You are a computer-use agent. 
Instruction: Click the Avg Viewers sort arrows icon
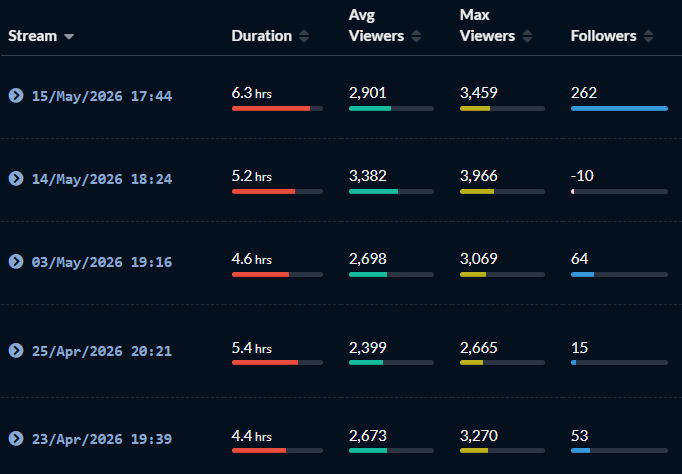coord(416,36)
